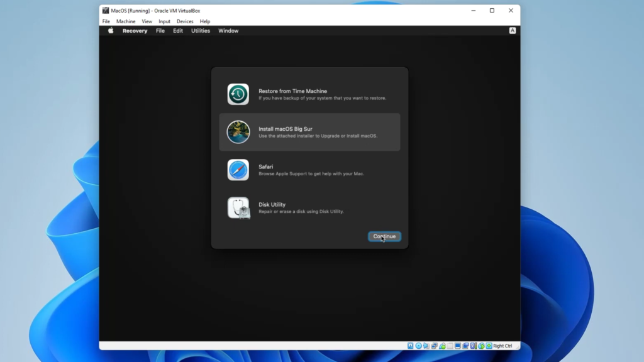Click 'Use the attached installer' description text
644x362 pixels.
point(318,136)
